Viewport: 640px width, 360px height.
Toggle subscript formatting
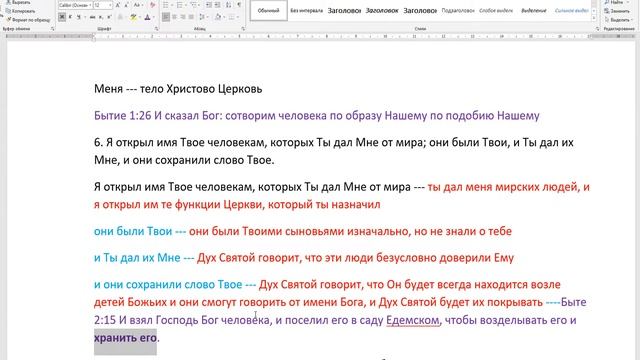(101, 17)
